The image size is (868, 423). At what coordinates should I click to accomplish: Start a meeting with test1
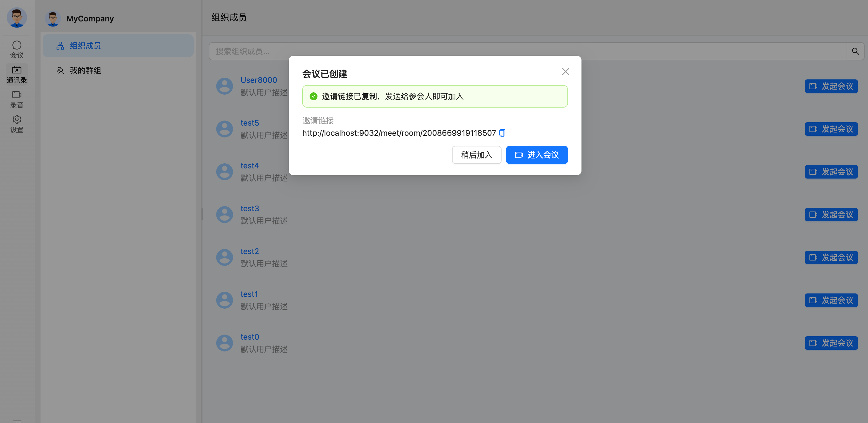pos(831,300)
